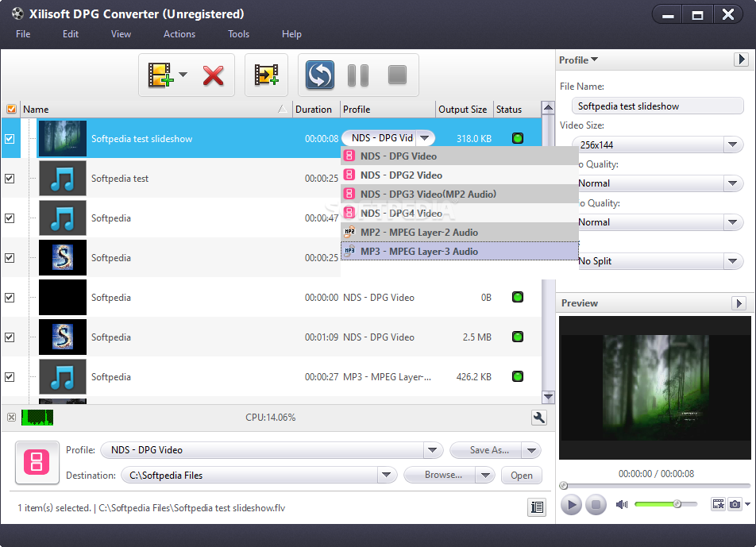This screenshot has height=547, width=756.
Task: Open the snapshot options arrow
Action: pyautogui.click(x=747, y=504)
